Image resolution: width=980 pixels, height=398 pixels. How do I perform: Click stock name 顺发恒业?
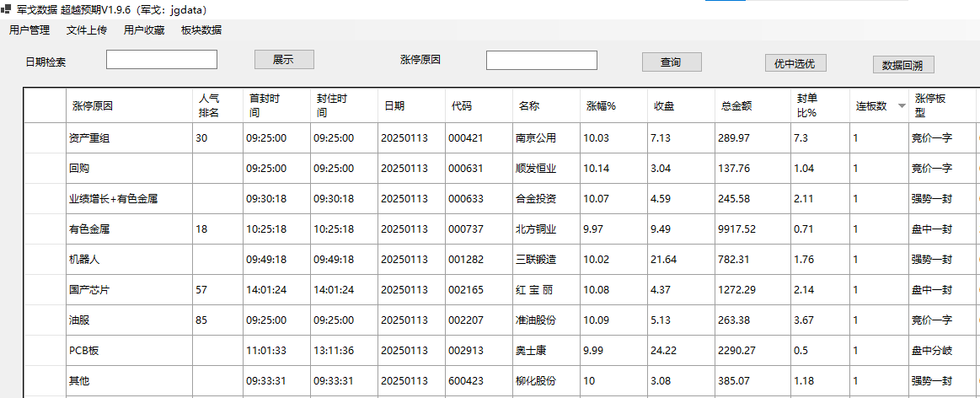(x=547, y=169)
